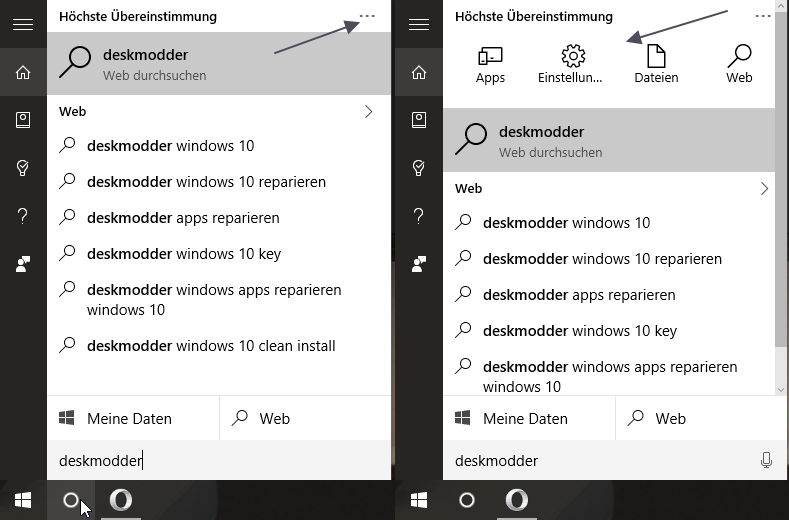Click scrollbar down arrow in right panel
Viewport: 789px width, 520px height.
[x=781, y=389]
